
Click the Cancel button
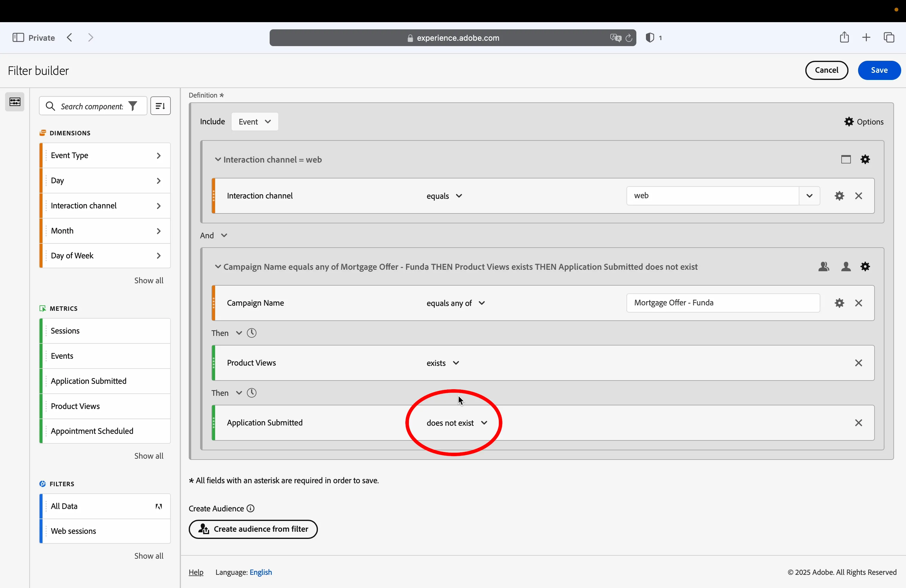[x=827, y=70]
